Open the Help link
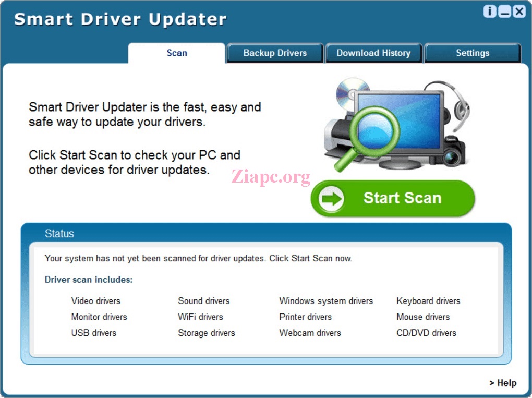This screenshot has width=532, height=398. [502, 383]
